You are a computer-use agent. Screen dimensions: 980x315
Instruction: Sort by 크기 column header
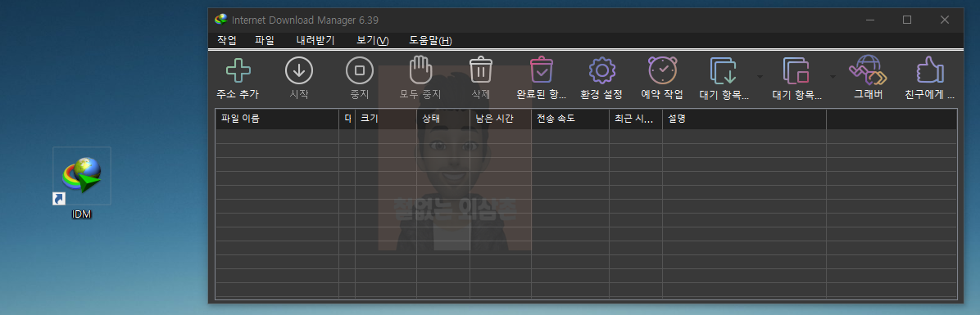[x=386, y=119]
